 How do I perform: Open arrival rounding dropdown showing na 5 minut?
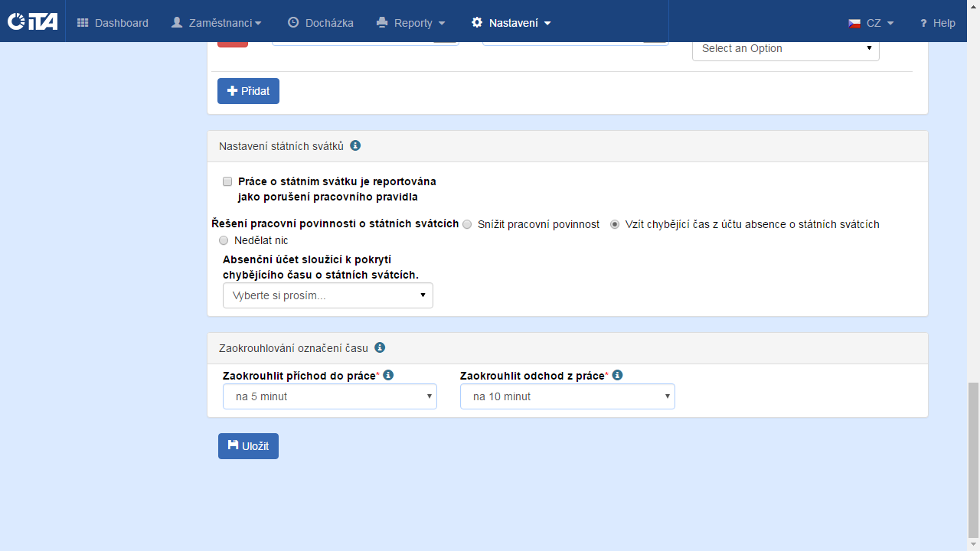[329, 396]
